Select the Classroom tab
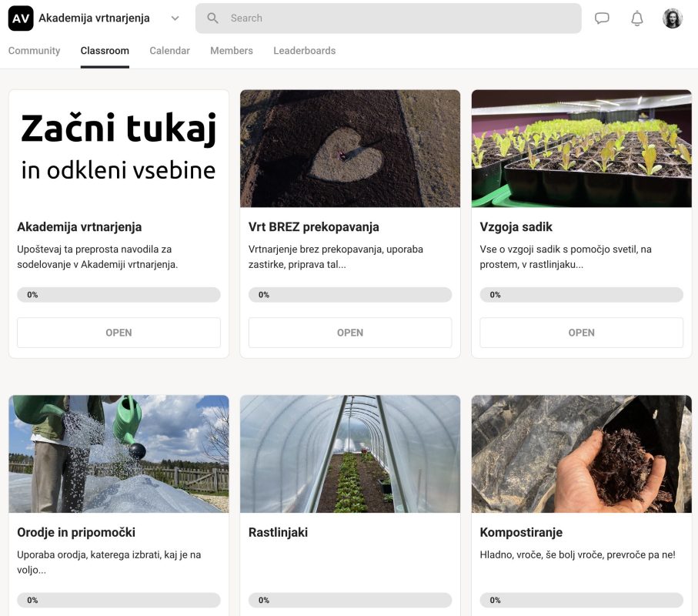 click(x=105, y=51)
